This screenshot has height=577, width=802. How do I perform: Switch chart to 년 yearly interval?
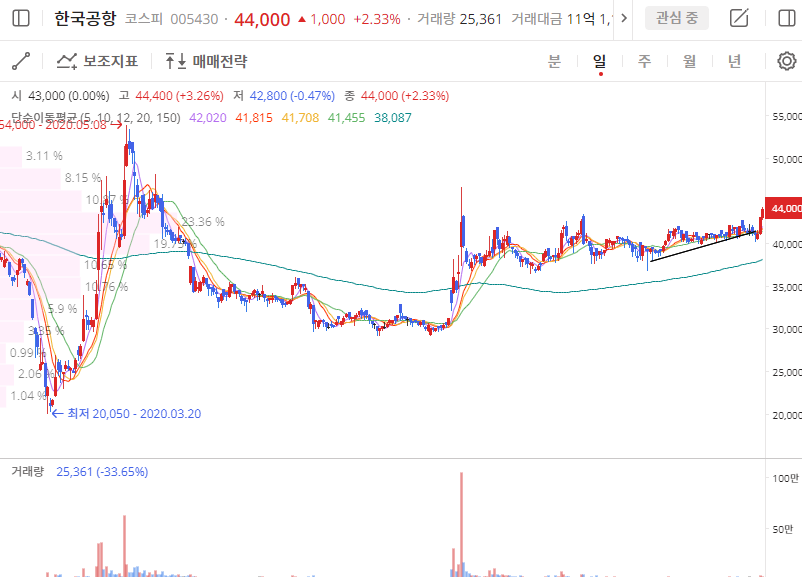[734, 61]
